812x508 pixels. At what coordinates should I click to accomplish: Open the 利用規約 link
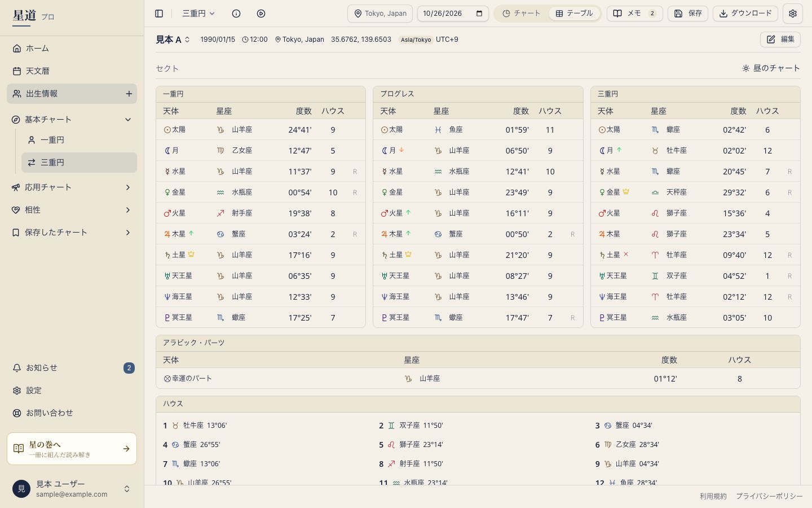point(713,497)
